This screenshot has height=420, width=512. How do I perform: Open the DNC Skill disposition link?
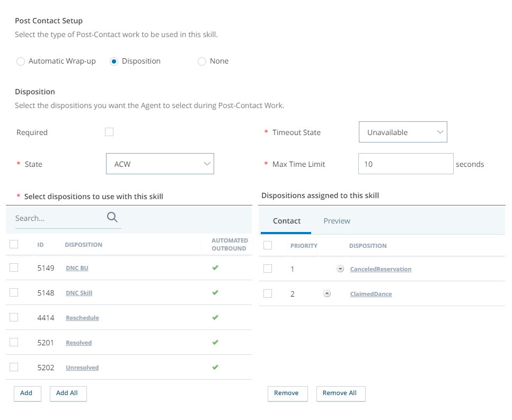(79, 293)
